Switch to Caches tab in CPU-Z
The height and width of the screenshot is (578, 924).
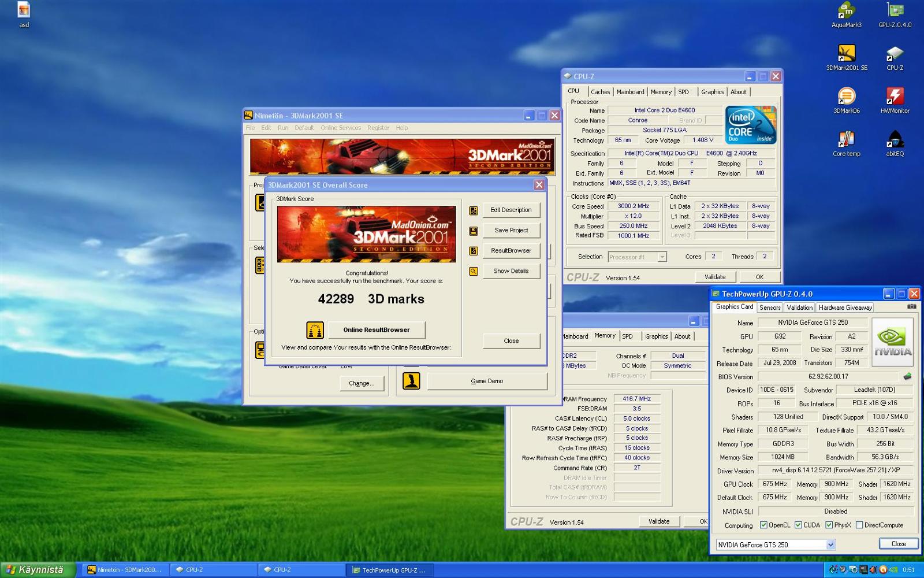(x=600, y=92)
